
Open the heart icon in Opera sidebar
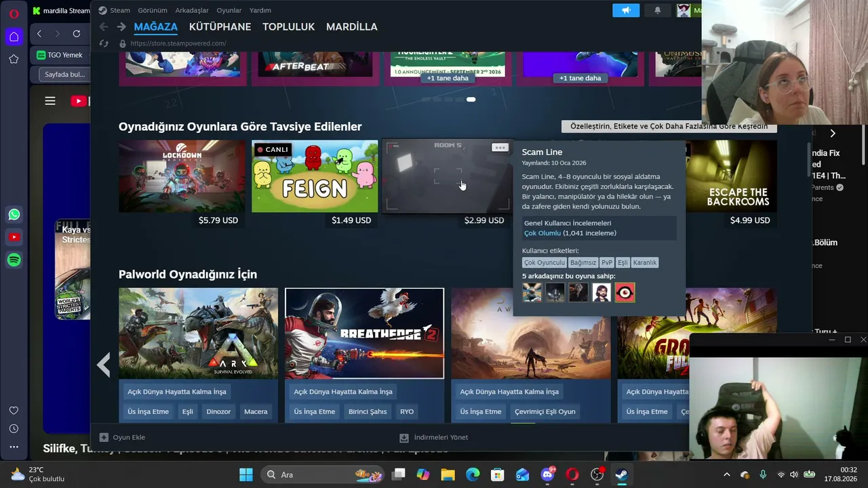click(x=14, y=411)
